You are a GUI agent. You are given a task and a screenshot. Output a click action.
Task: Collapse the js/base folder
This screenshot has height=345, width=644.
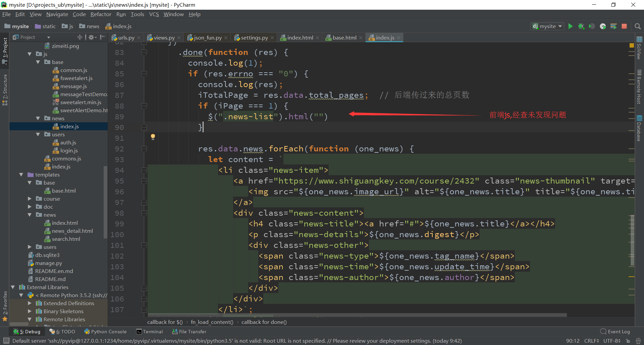(38, 62)
